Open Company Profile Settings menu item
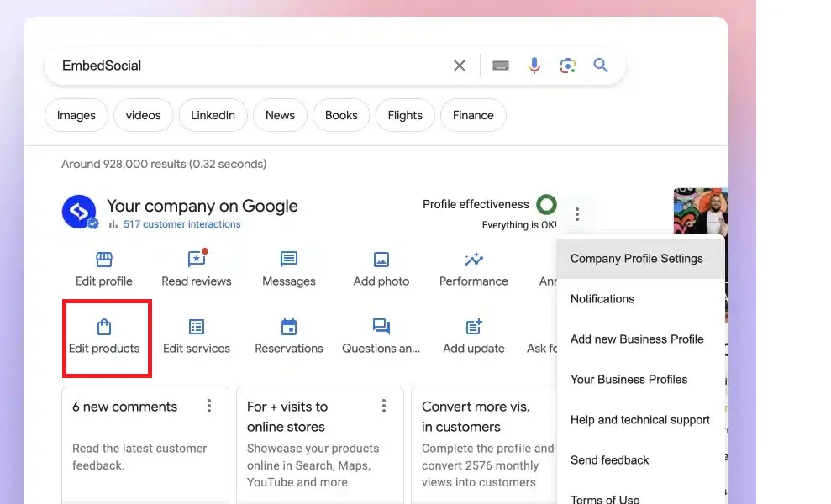The image size is (831, 504). pos(641,259)
